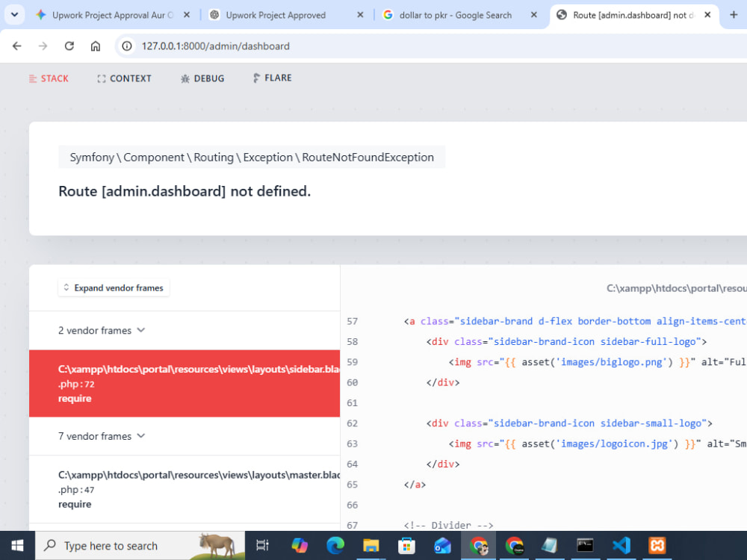The image size is (747, 560).
Task: Open Microsoft Edge from the taskbar
Action: coord(335,546)
